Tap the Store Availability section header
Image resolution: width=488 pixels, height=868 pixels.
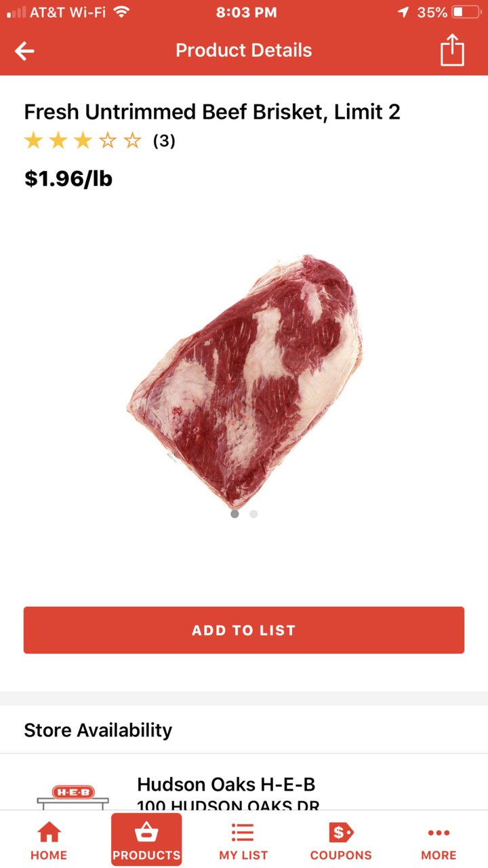click(x=98, y=730)
